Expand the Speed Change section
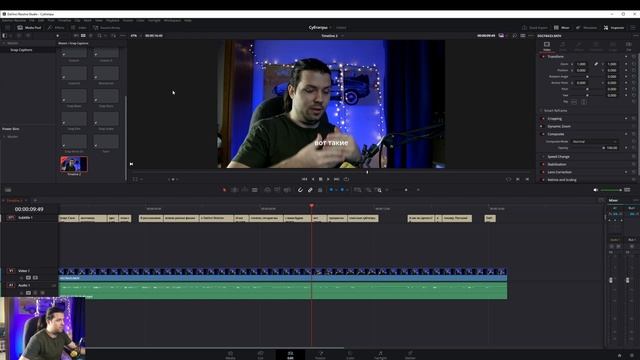This screenshot has height=360, width=640. 558,157
